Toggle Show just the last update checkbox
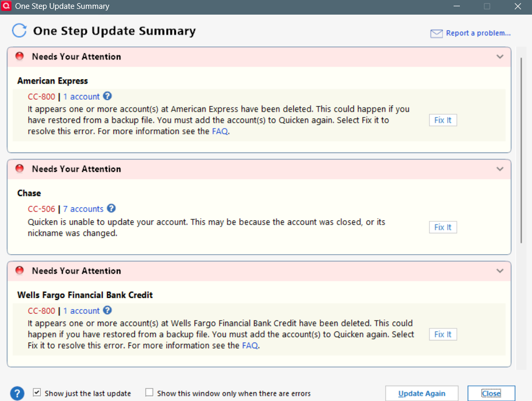Viewport: 532px width, 401px height. pyautogui.click(x=37, y=393)
